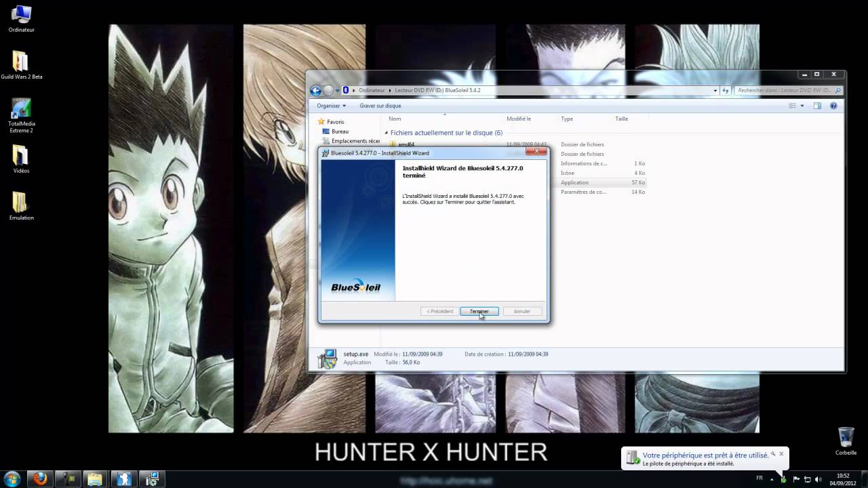Viewport: 868px width, 488px height.
Task: Click the Explorer forward arrow
Action: pyautogui.click(x=328, y=90)
